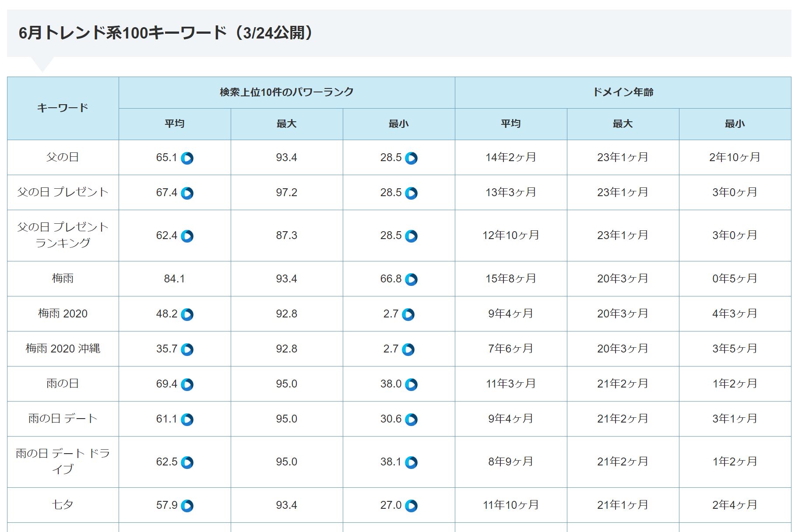The image size is (802, 532).
Task: Open the icon next to 梅雨 2020 average 48.2
Action: pyautogui.click(x=187, y=314)
